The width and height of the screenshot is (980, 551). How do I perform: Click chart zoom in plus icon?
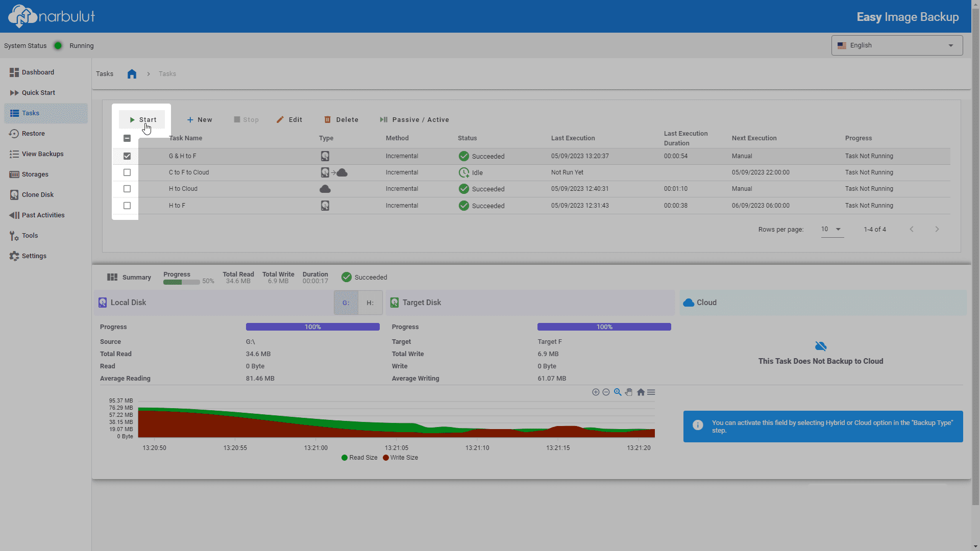coord(596,392)
